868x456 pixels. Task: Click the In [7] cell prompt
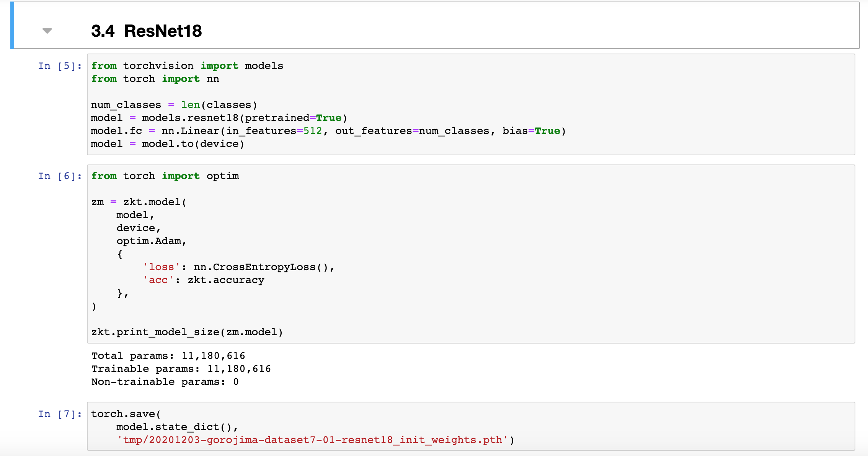pyautogui.click(x=60, y=414)
